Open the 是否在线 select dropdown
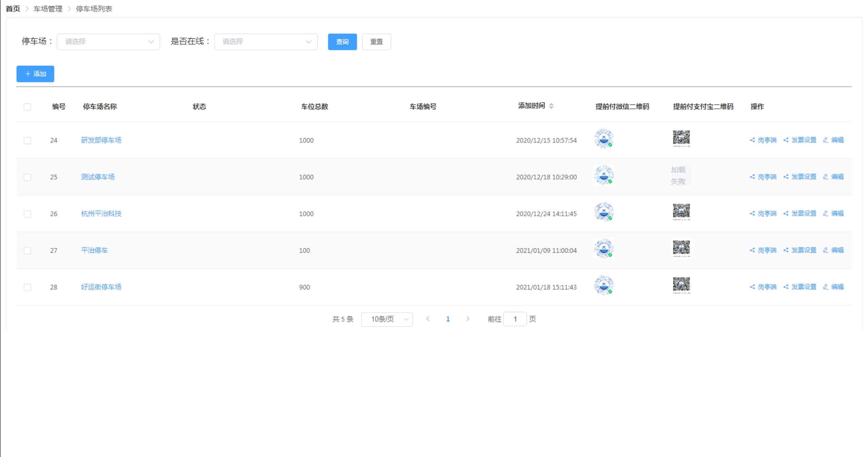The height and width of the screenshot is (457, 868). (x=266, y=42)
